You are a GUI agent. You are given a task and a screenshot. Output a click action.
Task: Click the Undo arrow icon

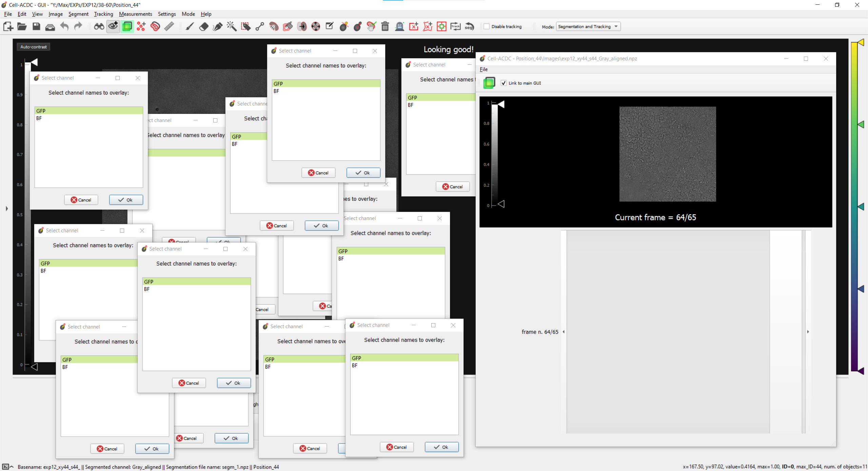coord(64,26)
